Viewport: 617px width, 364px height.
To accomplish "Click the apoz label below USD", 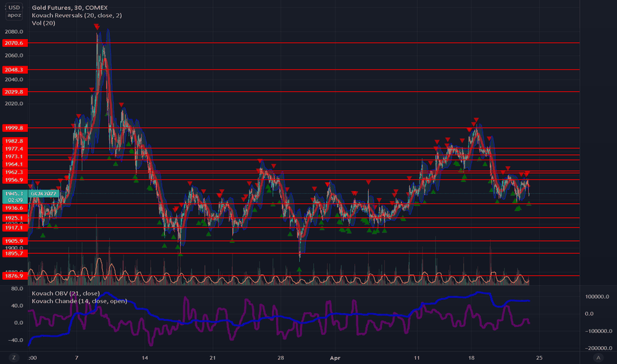I will coord(14,15).
